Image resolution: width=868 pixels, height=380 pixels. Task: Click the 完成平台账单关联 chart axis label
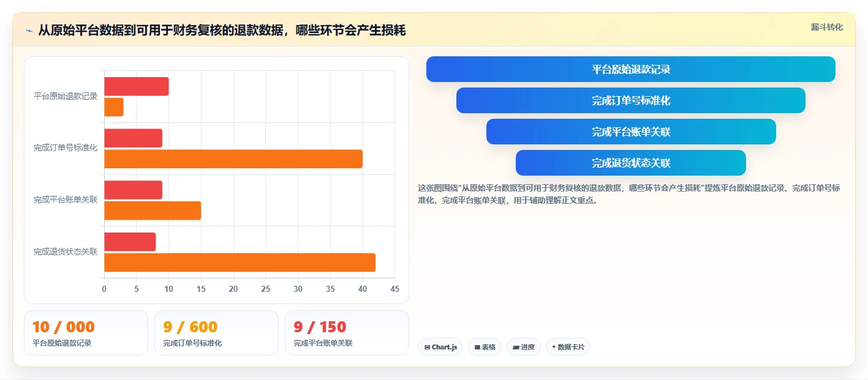pos(66,200)
